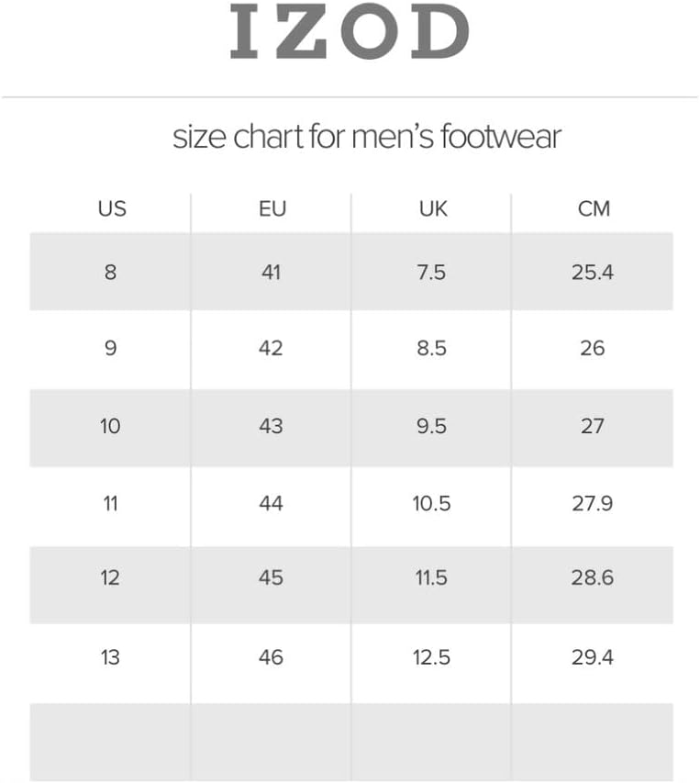Screen dimensions: 700x783
Task: Click UK size 7.5 cell
Action: [x=431, y=272]
